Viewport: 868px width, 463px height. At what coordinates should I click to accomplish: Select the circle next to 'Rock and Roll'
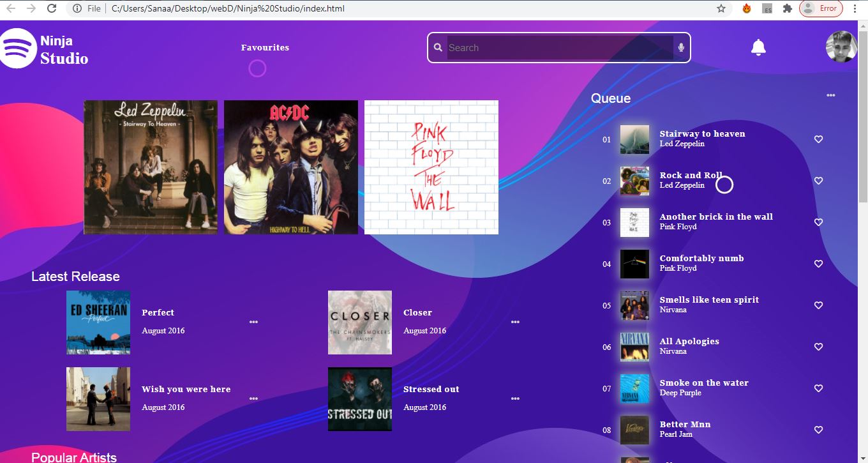[x=724, y=185]
